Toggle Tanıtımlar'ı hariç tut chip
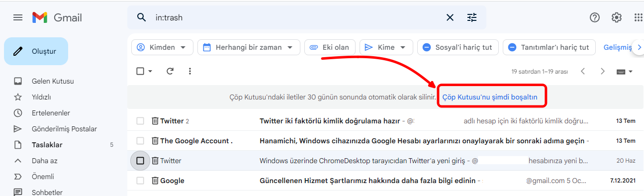This screenshot has width=644, height=196. [549, 47]
